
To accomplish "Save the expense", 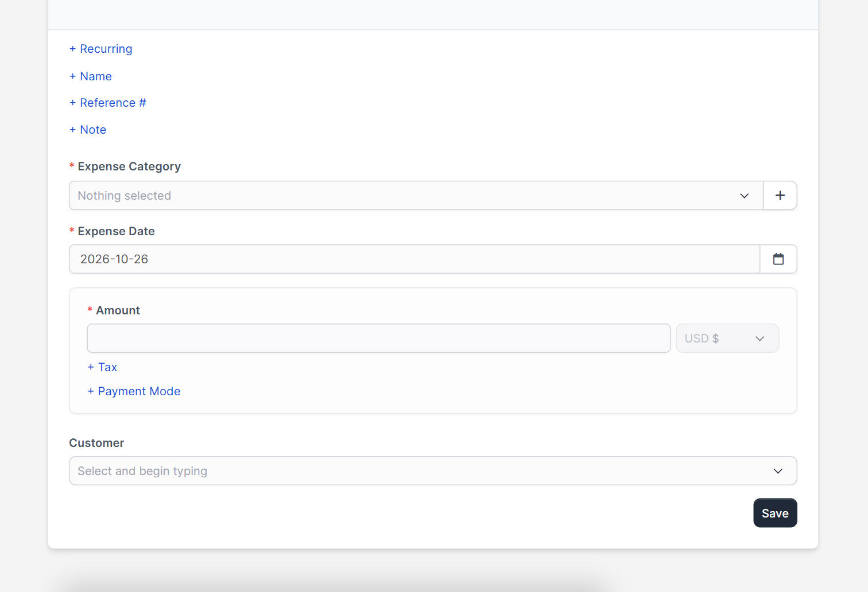I will click(x=775, y=513).
